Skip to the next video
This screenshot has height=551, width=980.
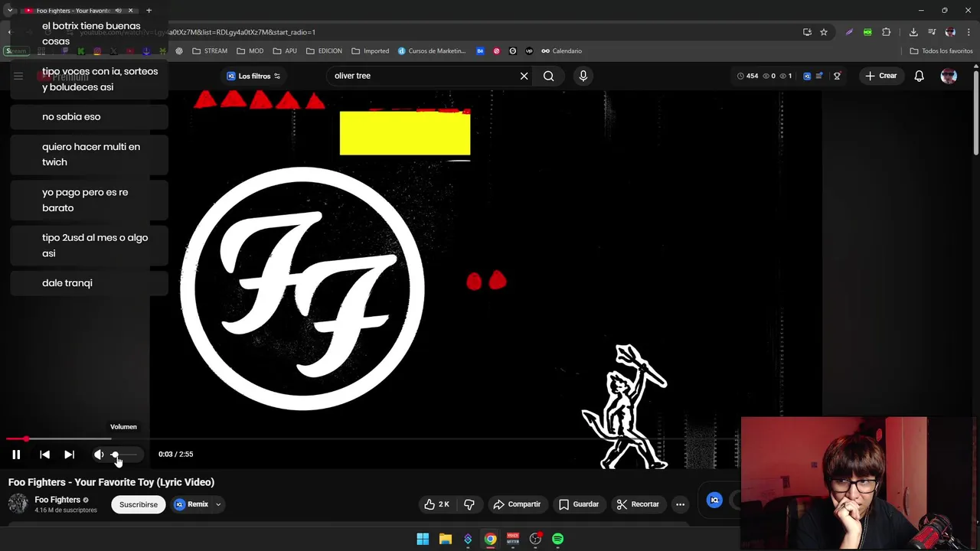[69, 455]
